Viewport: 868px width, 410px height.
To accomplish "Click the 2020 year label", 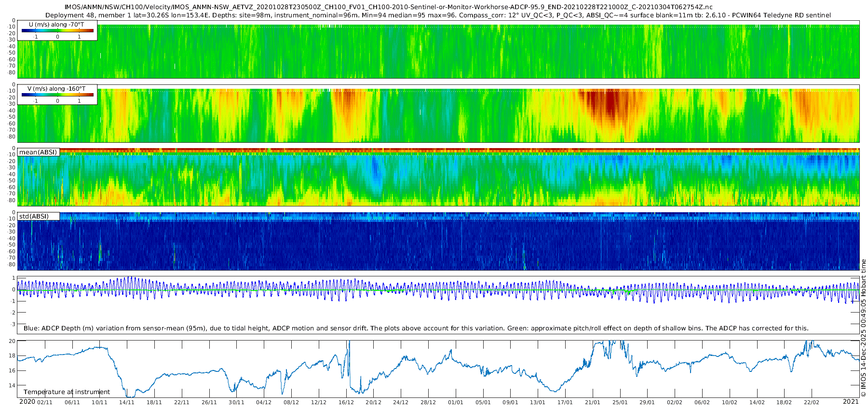I will tap(27, 402).
